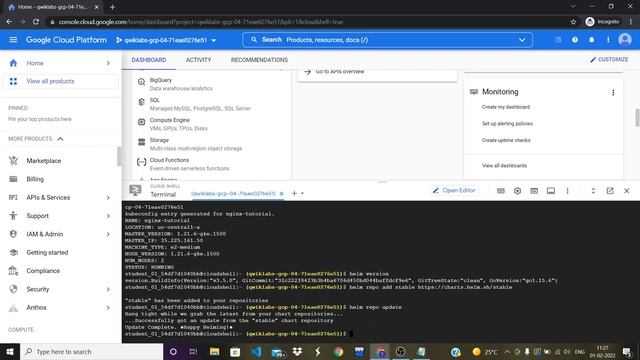The height and width of the screenshot is (360, 640).
Task: Open Cloud Shell terminal settings gear
Action: tap(517, 191)
